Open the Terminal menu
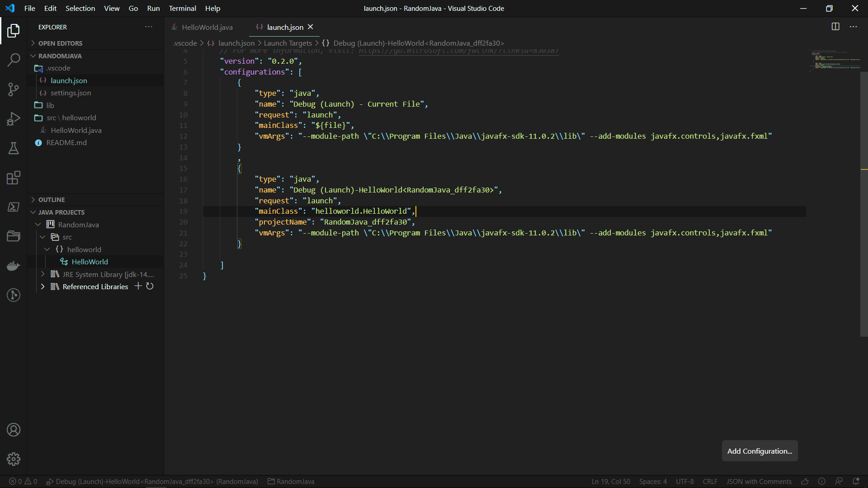868x488 pixels. click(x=182, y=8)
